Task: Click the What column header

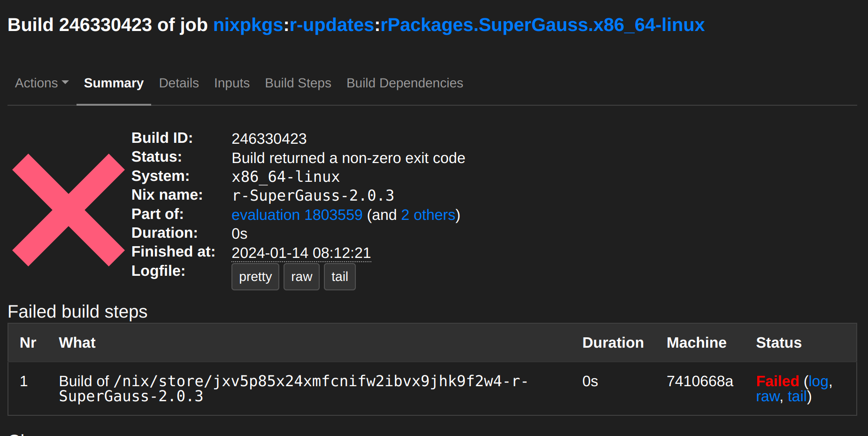Action: pos(77,343)
